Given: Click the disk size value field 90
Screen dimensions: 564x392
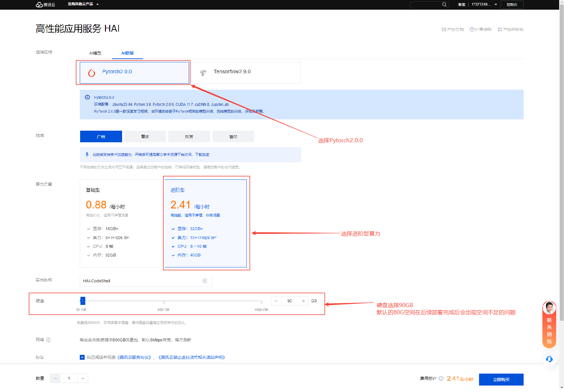Looking at the screenshot, I should coord(290,301).
